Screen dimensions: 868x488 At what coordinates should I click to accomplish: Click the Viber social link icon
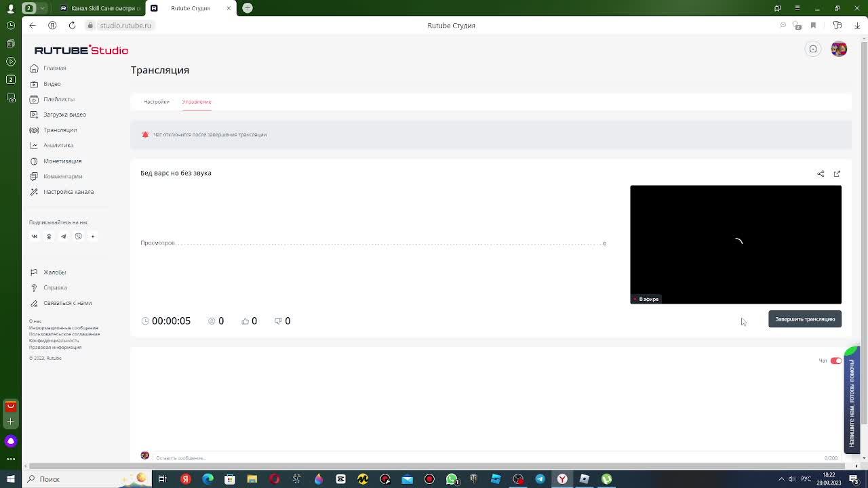pyautogui.click(x=78, y=237)
